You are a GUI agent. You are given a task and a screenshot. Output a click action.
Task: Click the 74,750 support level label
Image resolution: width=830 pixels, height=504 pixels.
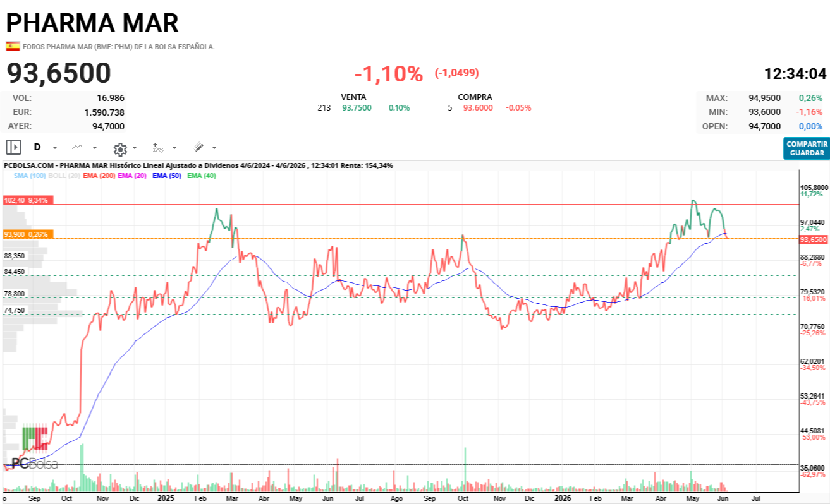(x=14, y=310)
